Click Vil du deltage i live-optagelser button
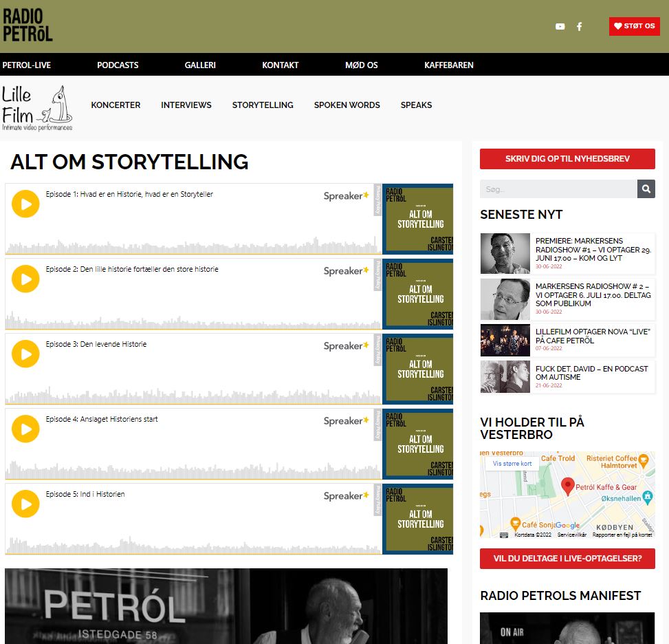This screenshot has width=669, height=644. (x=567, y=559)
